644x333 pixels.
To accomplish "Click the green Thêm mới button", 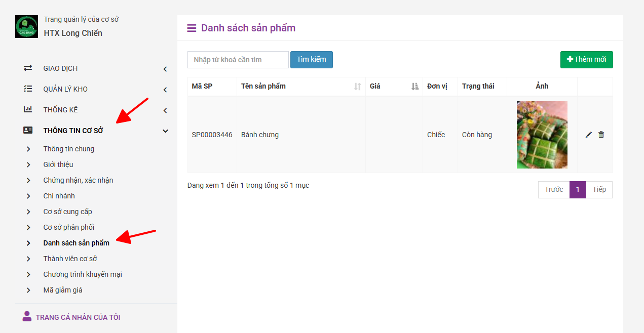I will click(586, 60).
